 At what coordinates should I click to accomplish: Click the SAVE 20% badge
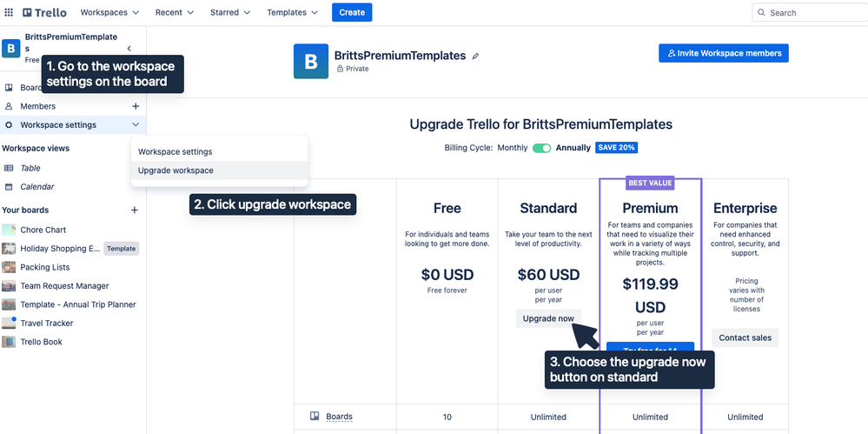point(617,148)
